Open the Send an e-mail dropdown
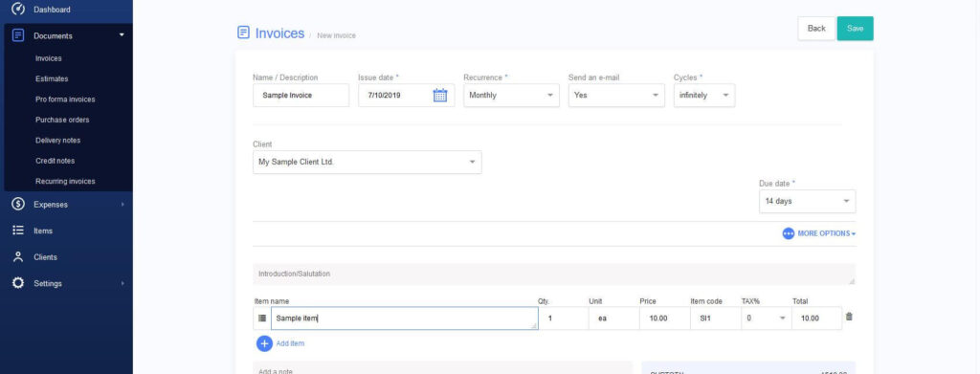980x374 pixels. click(x=616, y=96)
